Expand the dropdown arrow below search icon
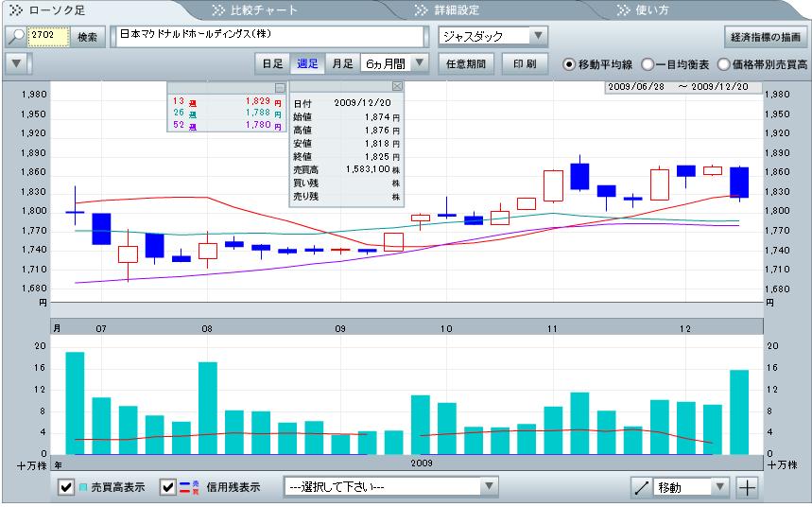The width and height of the screenshot is (812, 507). [x=15, y=63]
